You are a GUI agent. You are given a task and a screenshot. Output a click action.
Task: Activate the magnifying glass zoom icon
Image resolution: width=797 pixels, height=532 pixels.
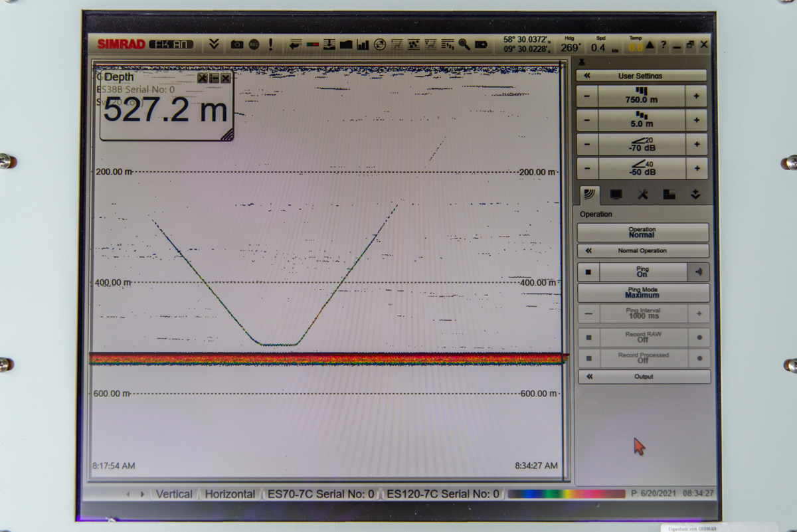[464, 44]
